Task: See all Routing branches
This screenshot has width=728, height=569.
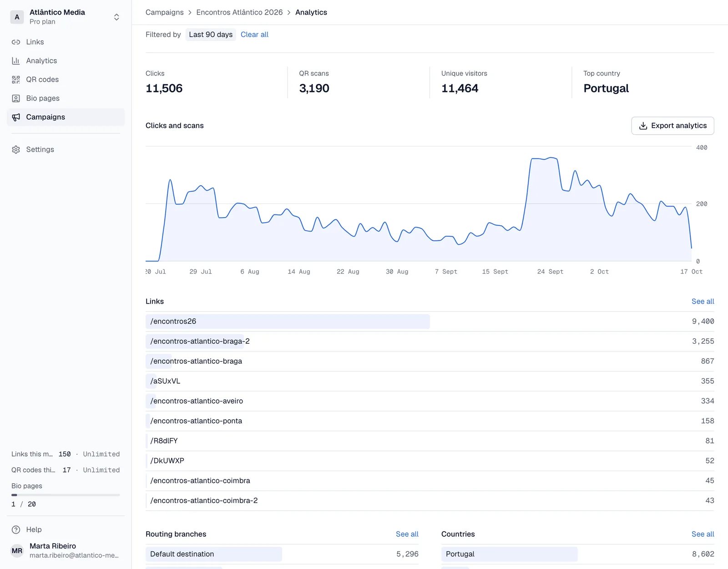Action: [x=407, y=534]
